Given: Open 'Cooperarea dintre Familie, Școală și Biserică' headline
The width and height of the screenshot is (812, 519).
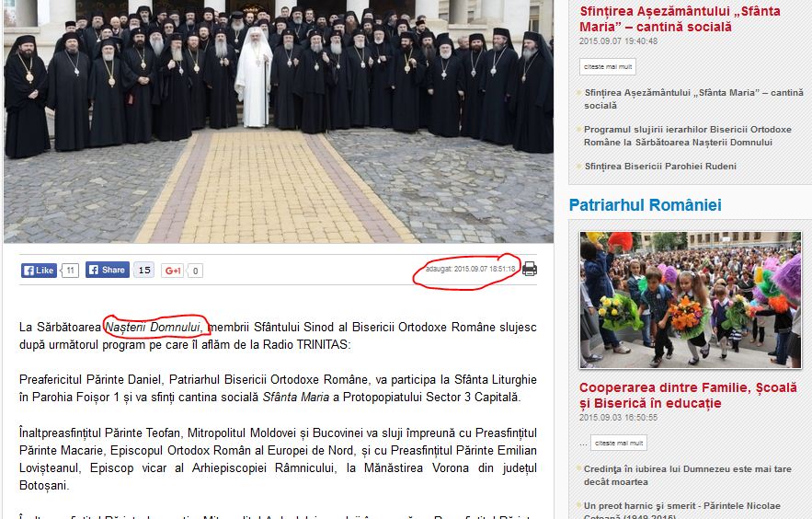Looking at the screenshot, I should click(688, 396).
